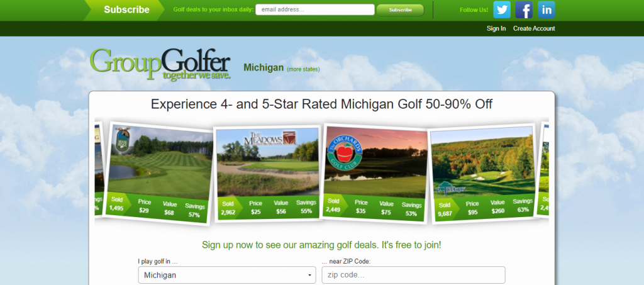
Task: Click The Meadows course logo
Action: pyautogui.click(x=270, y=138)
